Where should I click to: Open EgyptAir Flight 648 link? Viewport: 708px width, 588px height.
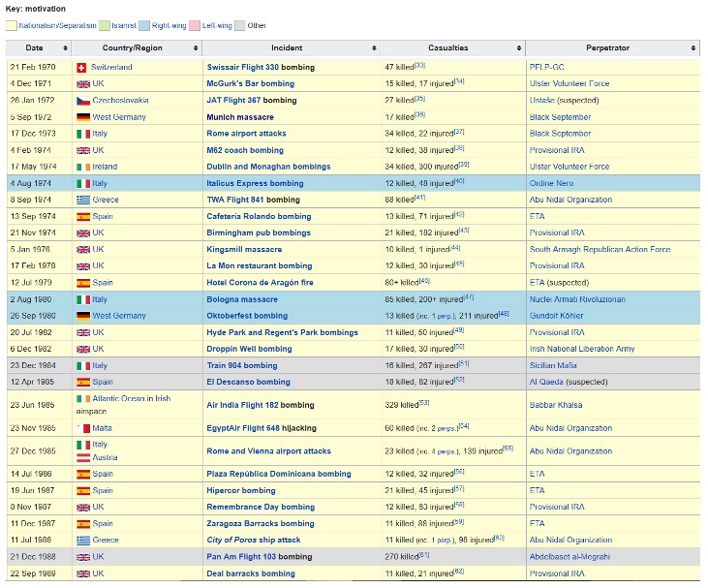pyautogui.click(x=243, y=428)
